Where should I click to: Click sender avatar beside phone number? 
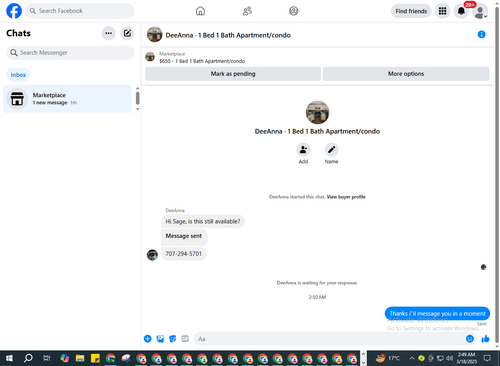click(152, 255)
